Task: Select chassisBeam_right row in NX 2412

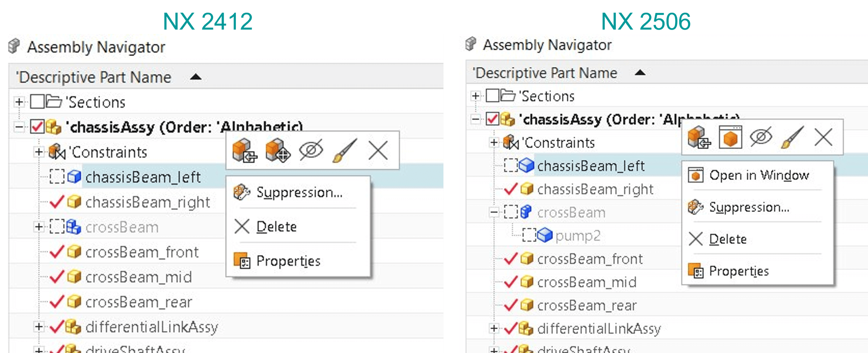Action: tap(148, 202)
